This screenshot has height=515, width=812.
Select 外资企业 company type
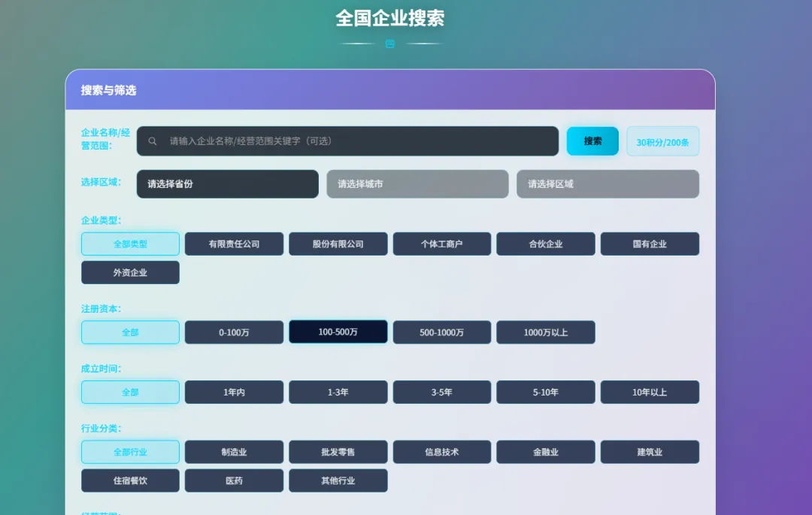click(130, 271)
